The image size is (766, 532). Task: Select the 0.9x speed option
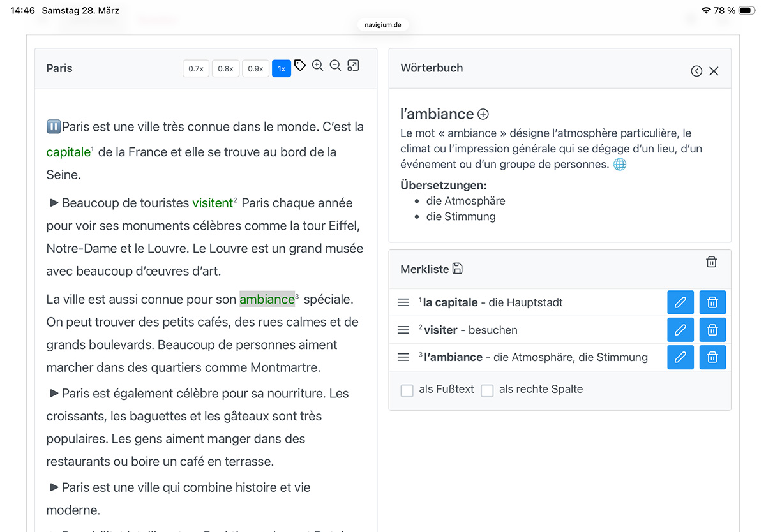tap(255, 68)
